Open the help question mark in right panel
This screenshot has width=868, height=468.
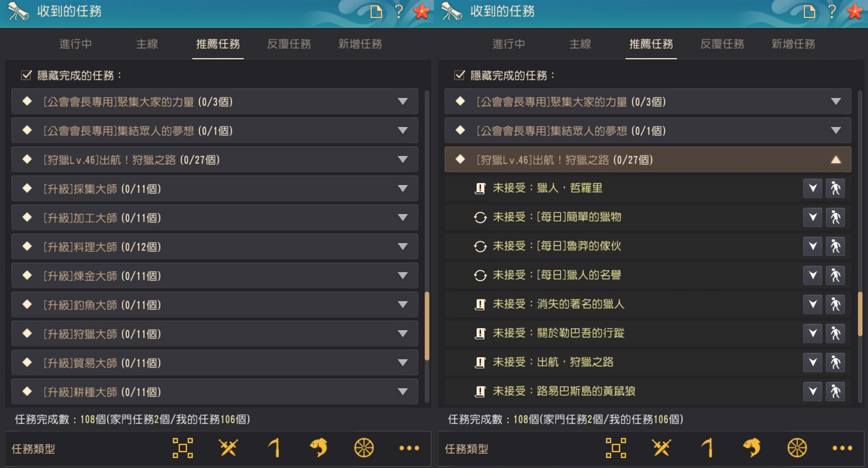832,11
